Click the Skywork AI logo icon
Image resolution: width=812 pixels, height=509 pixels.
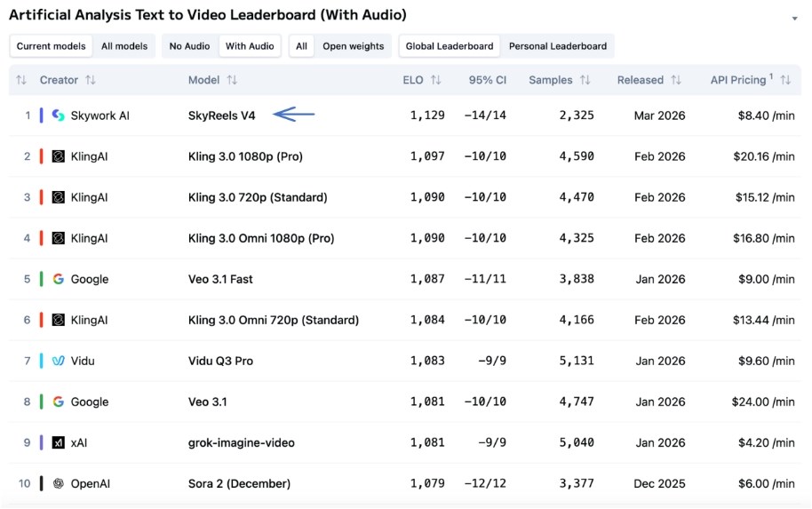coord(59,115)
